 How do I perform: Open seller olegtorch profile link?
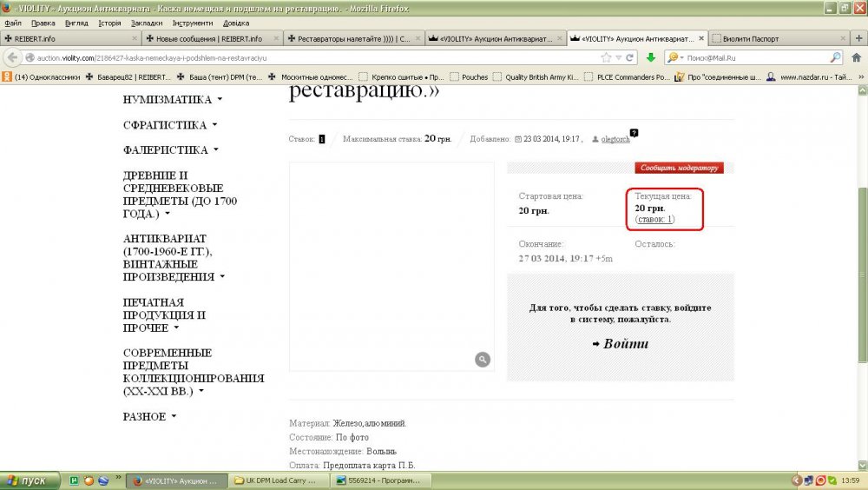615,139
